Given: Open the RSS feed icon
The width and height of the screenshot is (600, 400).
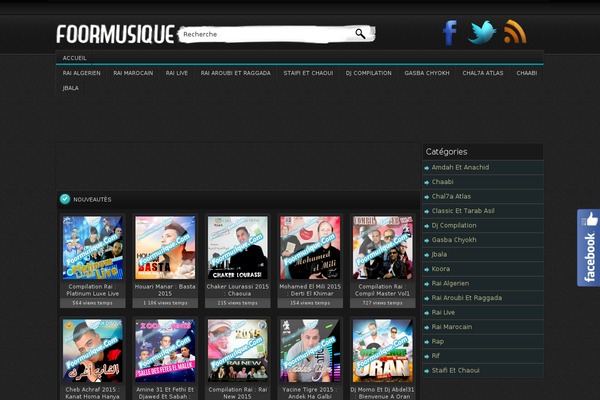Looking at the screenshot, I should click(515, 33).
